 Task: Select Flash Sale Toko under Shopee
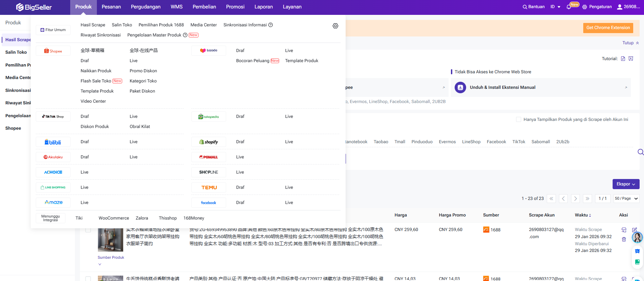click(96, 81)
